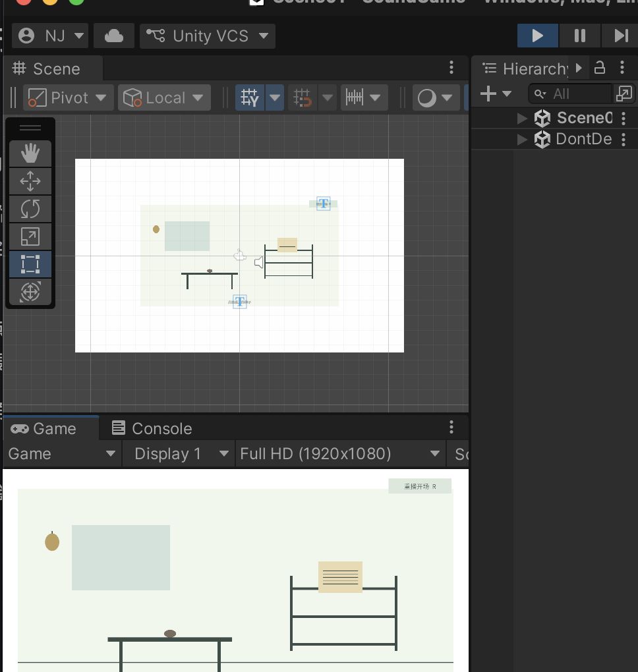Switch to the Console tab
This screenshot has width=638, height=672.
point(152,429)
